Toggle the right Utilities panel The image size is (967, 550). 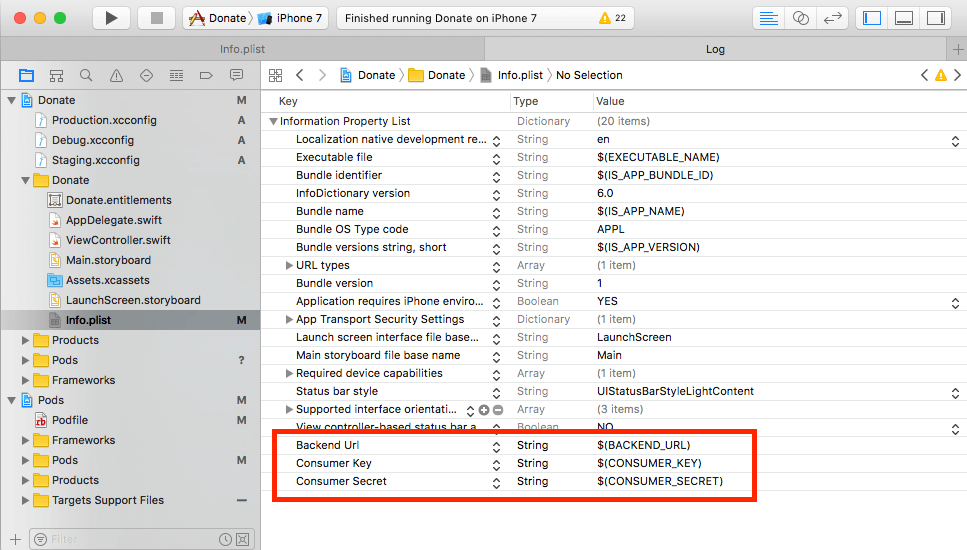935,18
